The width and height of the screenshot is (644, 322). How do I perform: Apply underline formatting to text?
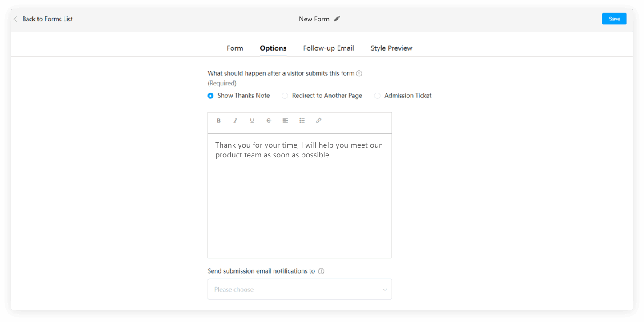pyautogui.click(x=252, y=121)
